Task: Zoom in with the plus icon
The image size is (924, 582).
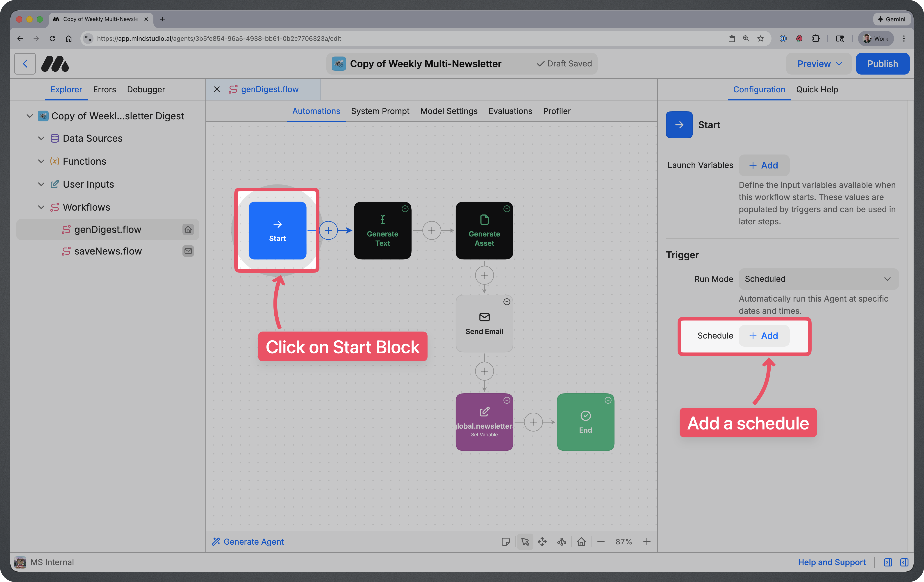Action: point(647,542)
